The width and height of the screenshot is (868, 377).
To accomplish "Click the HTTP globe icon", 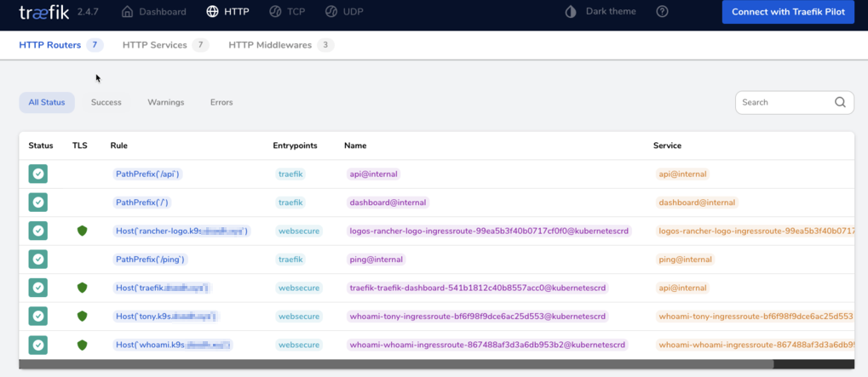I will click(x=212, y=12).
